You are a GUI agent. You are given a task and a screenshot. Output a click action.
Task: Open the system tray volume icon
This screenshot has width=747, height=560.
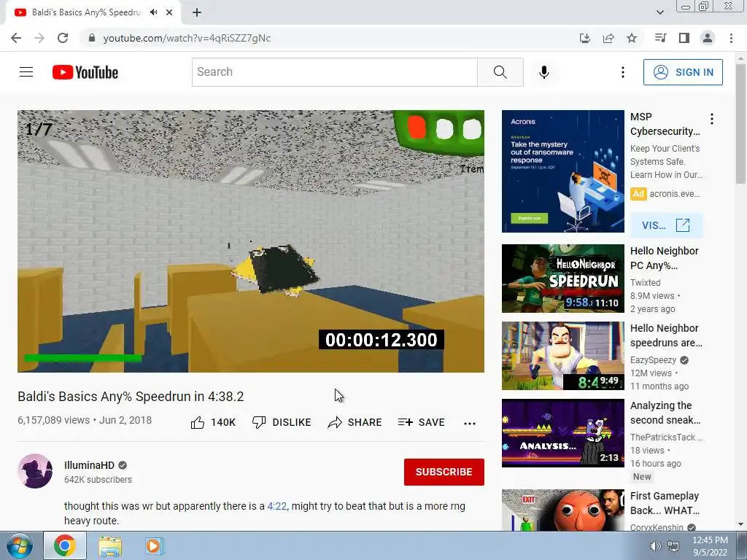tap(656, 546)
